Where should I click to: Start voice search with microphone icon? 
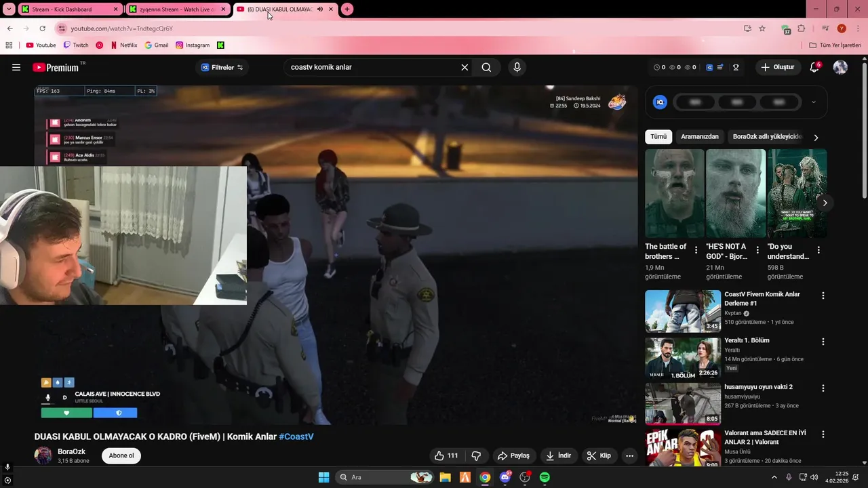[x=517, y=67]
